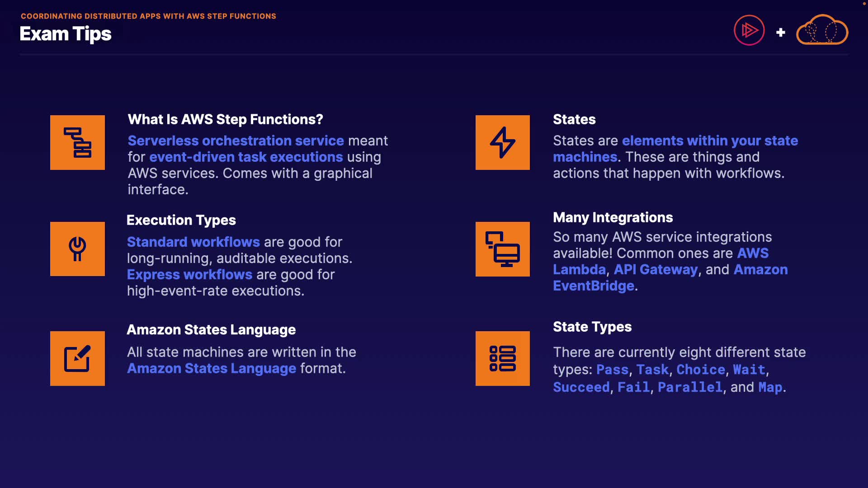Click the 'Exam Tips' slide title
The width and height of the screenshot is (868, 488).
pos(66,34)
